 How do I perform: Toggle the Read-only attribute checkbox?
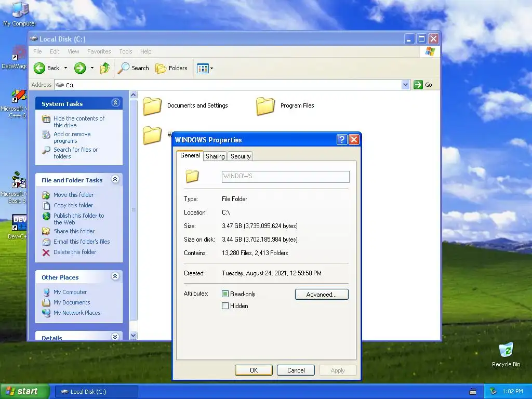tap(225, 294)
